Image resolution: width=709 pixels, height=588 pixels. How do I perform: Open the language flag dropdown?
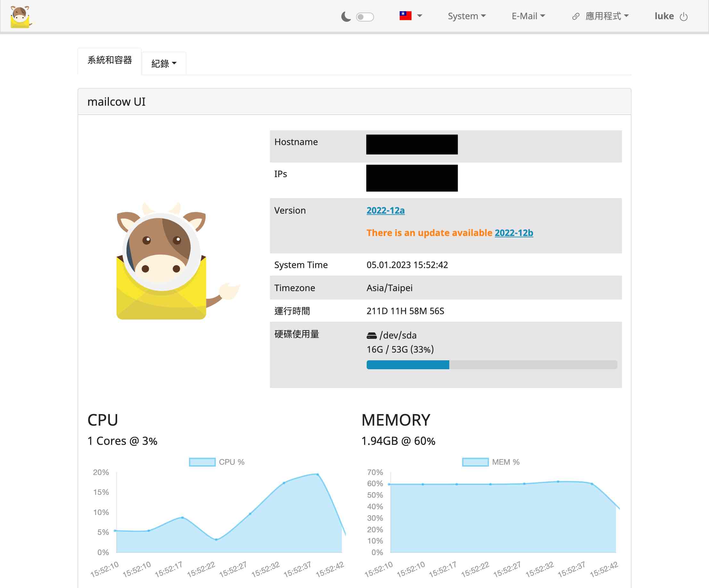point(411,16)
